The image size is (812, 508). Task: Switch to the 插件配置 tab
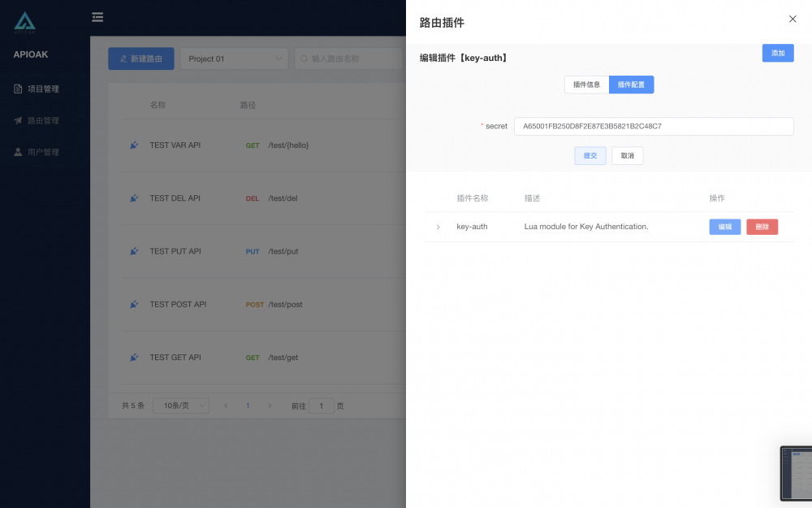pos(631,84)
